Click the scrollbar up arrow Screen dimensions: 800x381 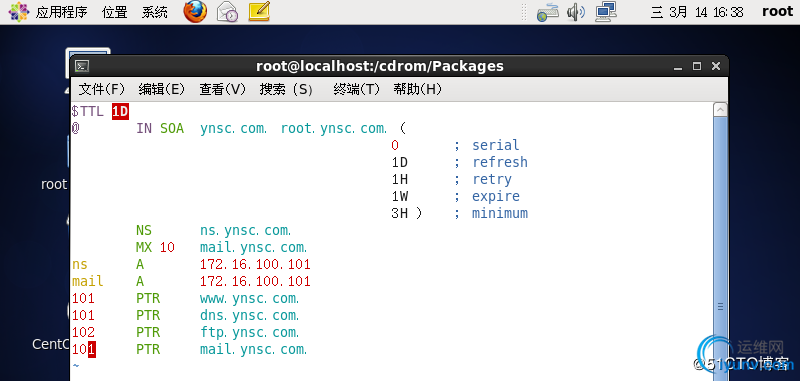720,109
